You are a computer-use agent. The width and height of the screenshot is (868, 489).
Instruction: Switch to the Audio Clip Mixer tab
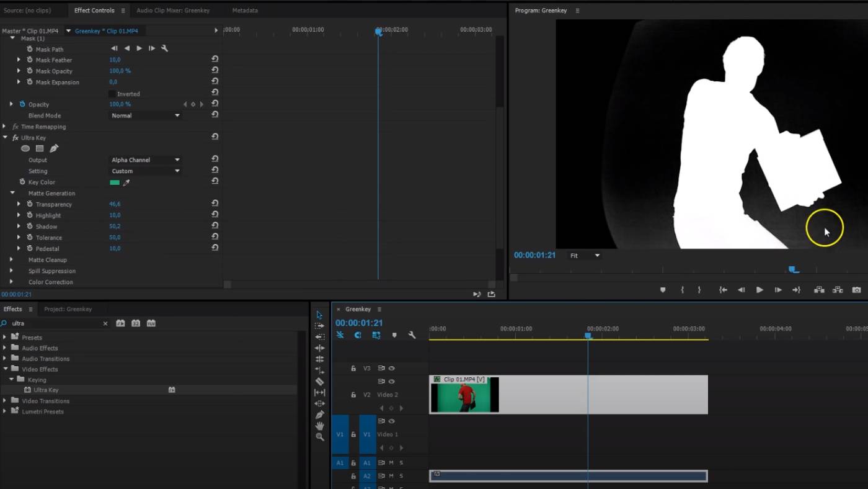point(173,11)
